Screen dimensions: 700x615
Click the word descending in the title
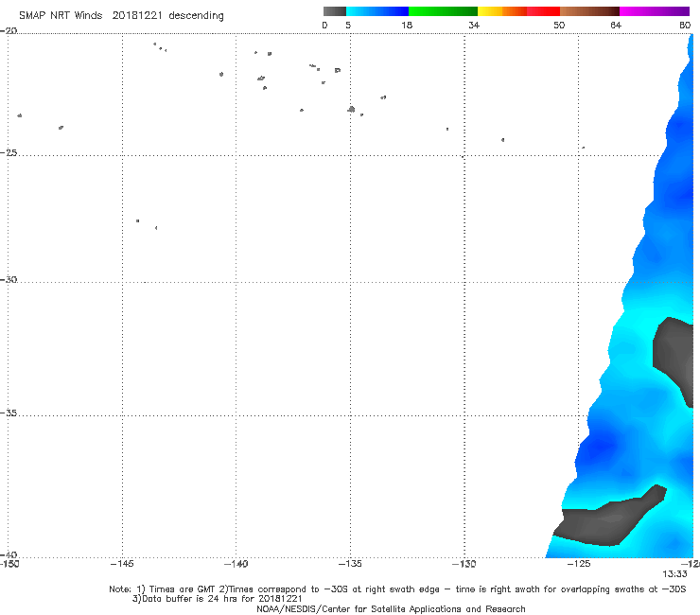pyautogui.click(x=196, y=16)
